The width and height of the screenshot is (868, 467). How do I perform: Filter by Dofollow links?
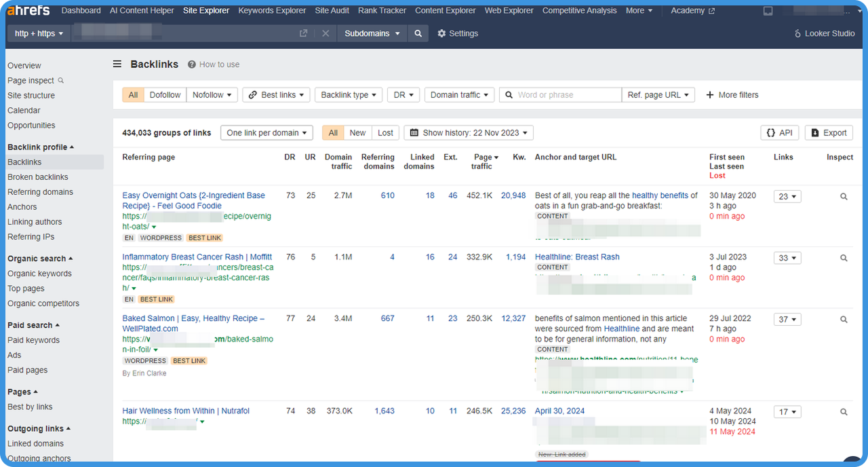165,95
